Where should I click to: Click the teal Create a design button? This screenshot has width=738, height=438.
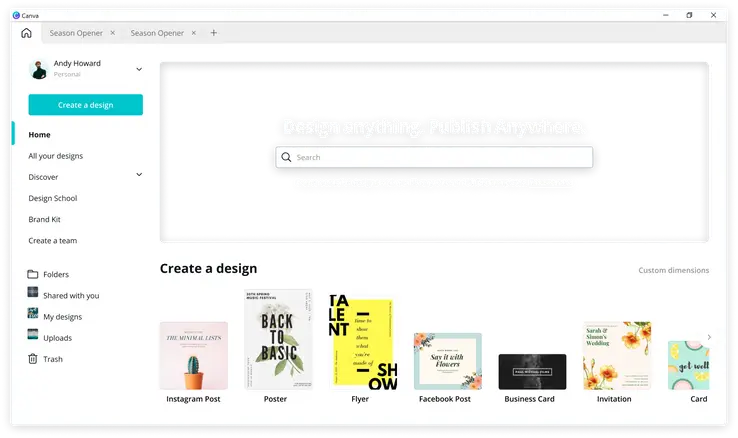[86, 105]
